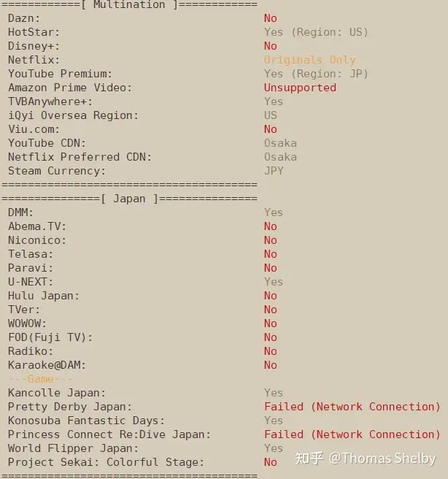The height and width of the screenshot is (479, 448).
Task: Click the Abema.TV label
Action: [37, 226]
